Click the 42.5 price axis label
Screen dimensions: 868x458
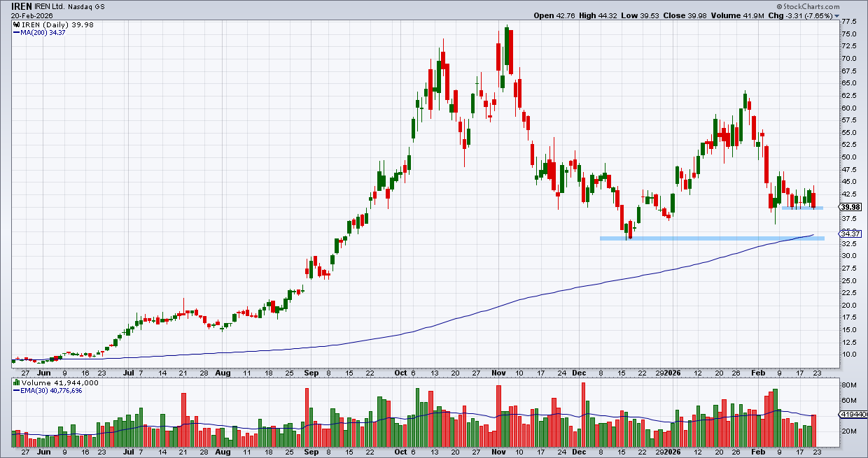(x=850, y=194)
